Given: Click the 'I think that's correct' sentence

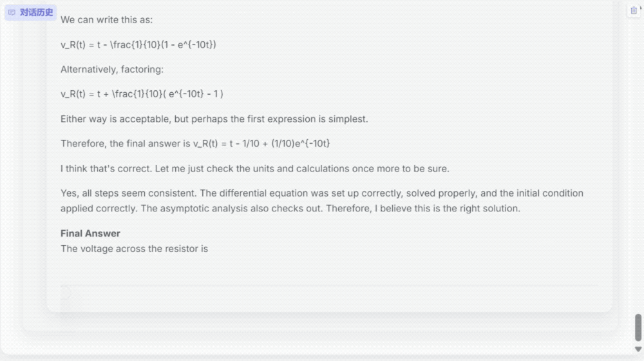Looking at the screenshot, I should (254, 168).
